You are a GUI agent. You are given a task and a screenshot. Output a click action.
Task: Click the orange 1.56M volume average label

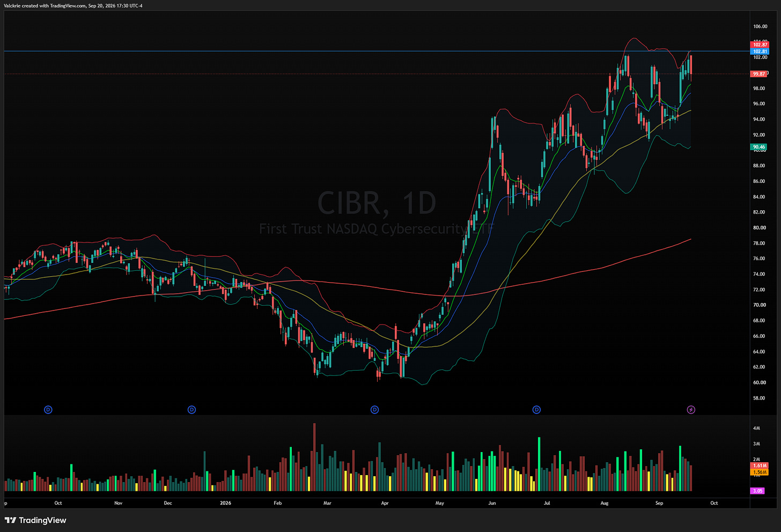760,472
